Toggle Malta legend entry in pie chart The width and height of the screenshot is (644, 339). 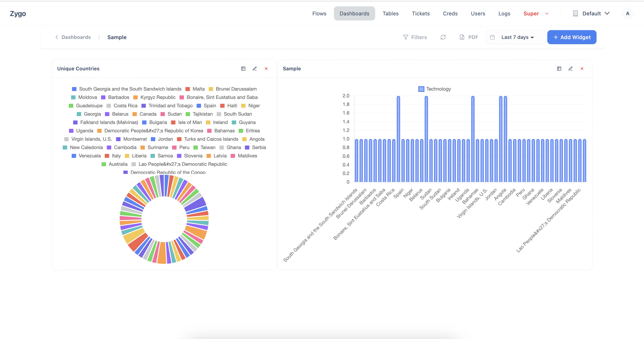pos(195,89)
